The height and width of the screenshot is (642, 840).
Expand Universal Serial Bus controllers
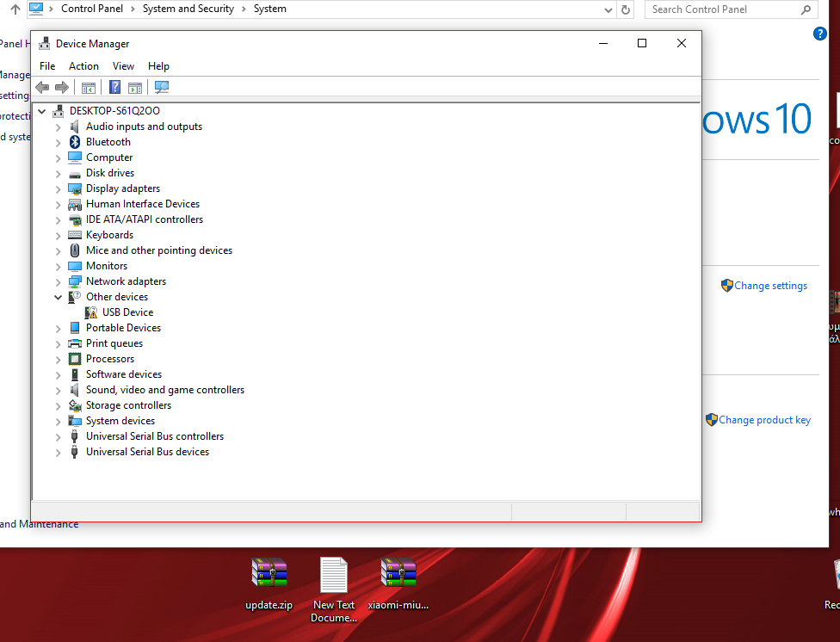click(59, 436)
